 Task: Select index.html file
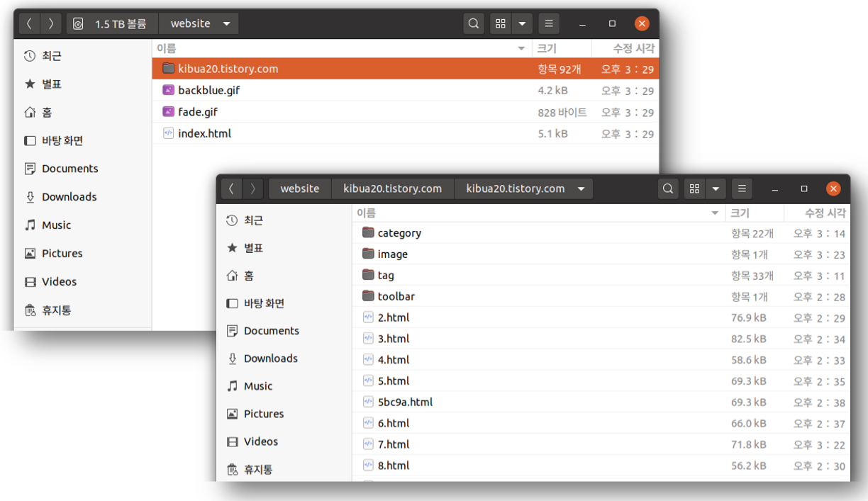tap(406, 133)
